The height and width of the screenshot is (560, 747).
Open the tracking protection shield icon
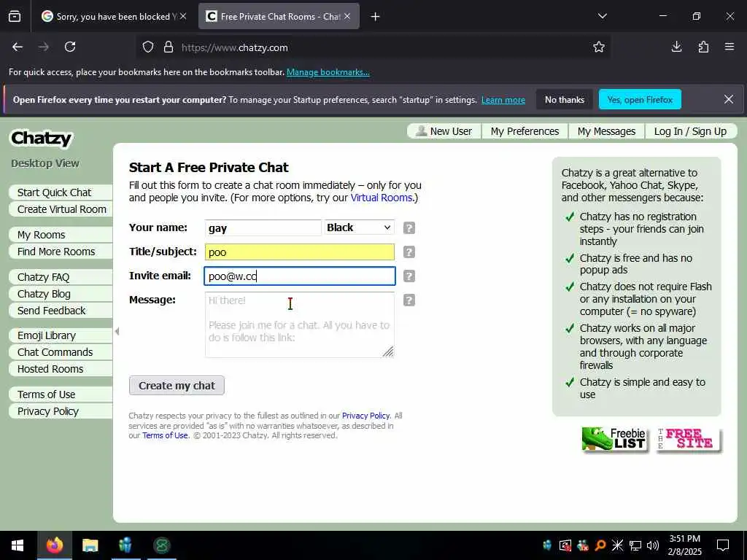pyautogui.click(x=148, y=47)
